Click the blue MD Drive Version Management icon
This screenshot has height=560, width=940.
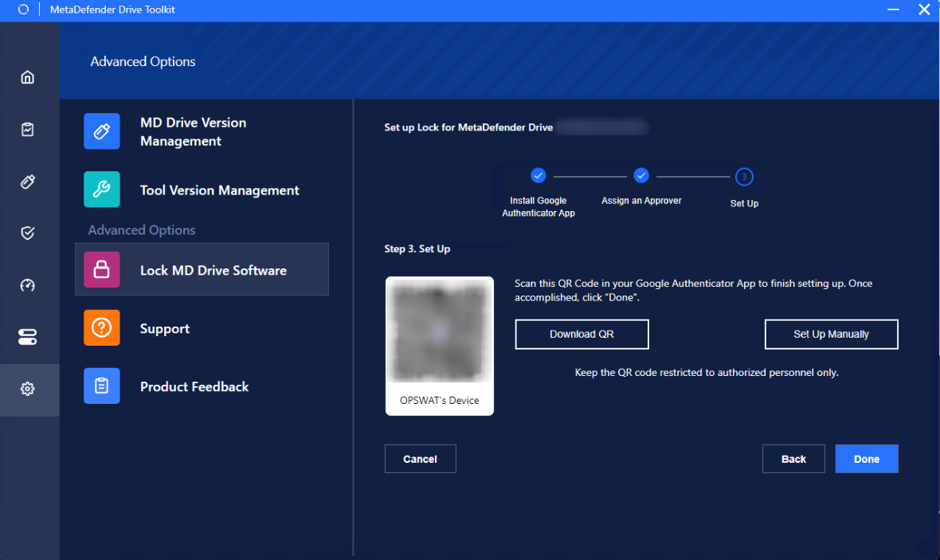click(102, 131)
